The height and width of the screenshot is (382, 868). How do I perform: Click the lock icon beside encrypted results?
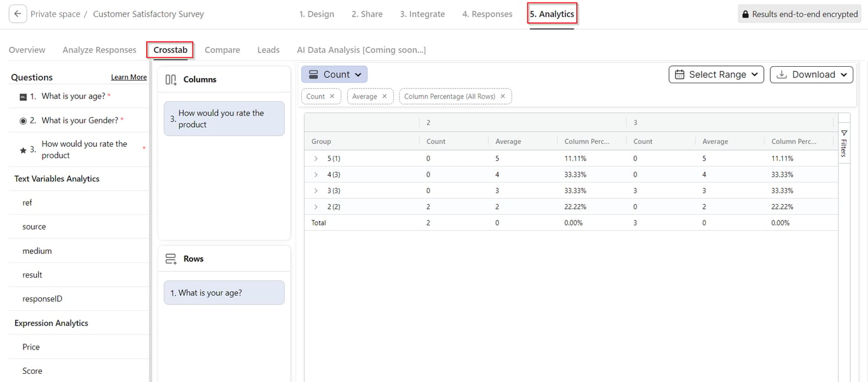click(745, 14)
